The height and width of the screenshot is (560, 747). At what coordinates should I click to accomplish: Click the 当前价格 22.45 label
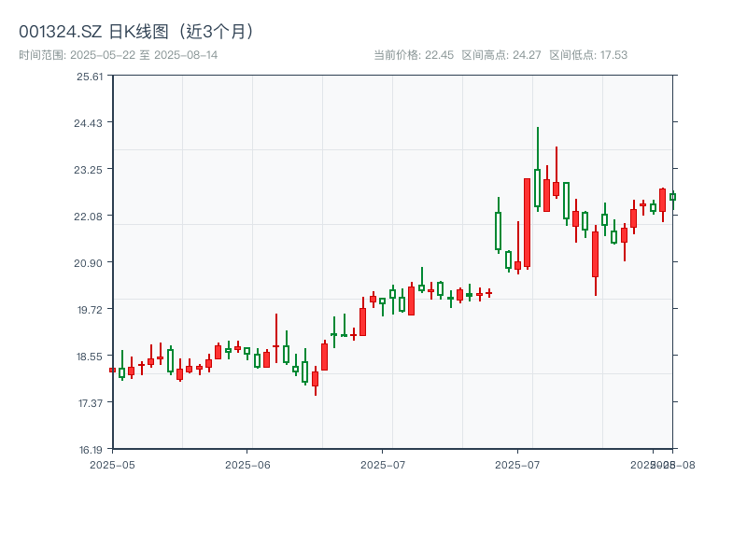point(414,55)
